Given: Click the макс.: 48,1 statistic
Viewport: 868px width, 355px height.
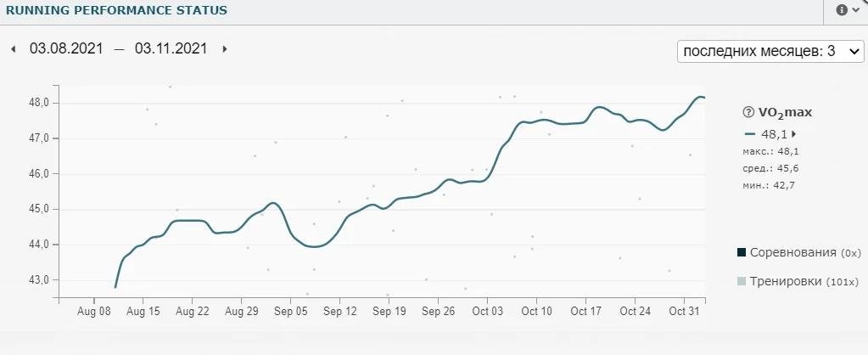Looking at the screenshot, I should point(771,151).
